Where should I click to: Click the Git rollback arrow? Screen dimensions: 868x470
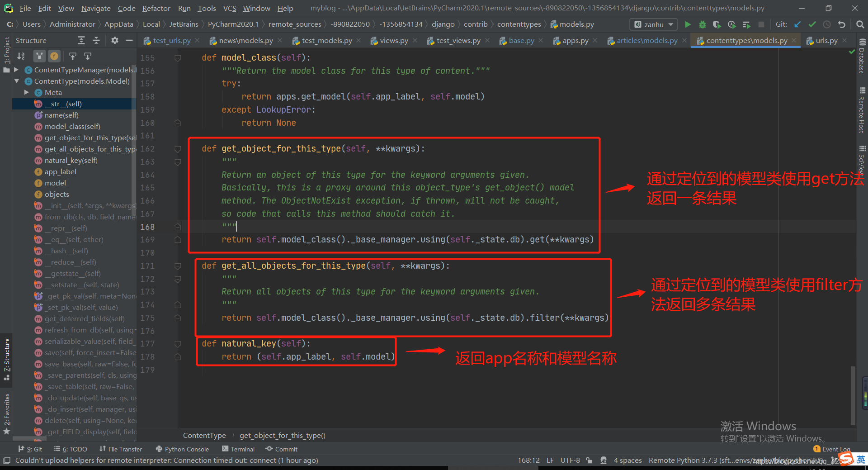pos(842,24)
